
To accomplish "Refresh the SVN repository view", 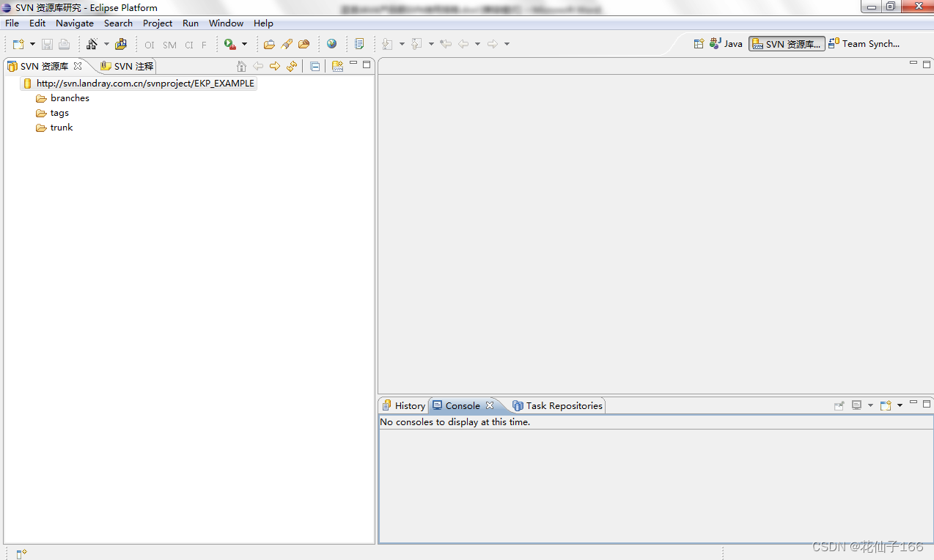I will 292,66.
